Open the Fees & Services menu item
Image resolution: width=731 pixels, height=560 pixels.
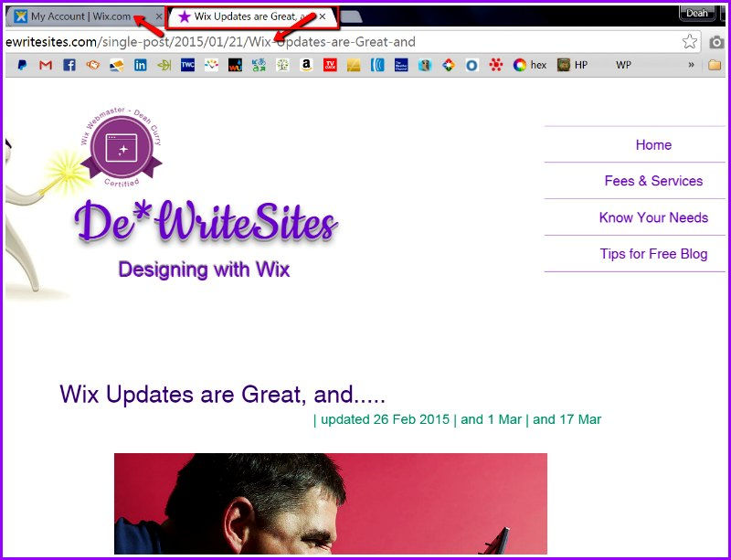pyautogui.click(x=653, y=181)
